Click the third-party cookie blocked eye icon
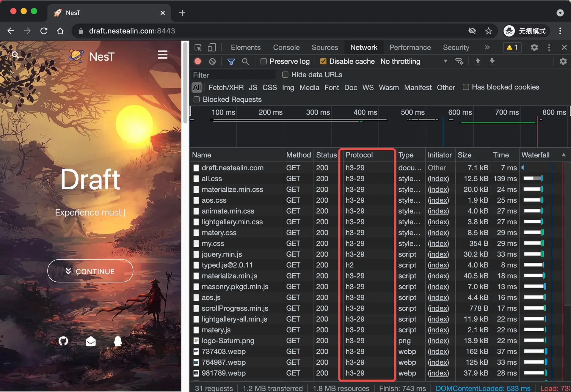 point(472,31)
